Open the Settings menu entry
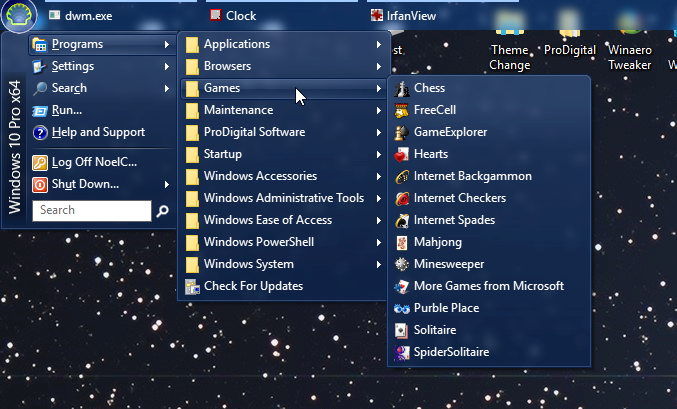Screen dimensions: 677x409 coord(73,66)
